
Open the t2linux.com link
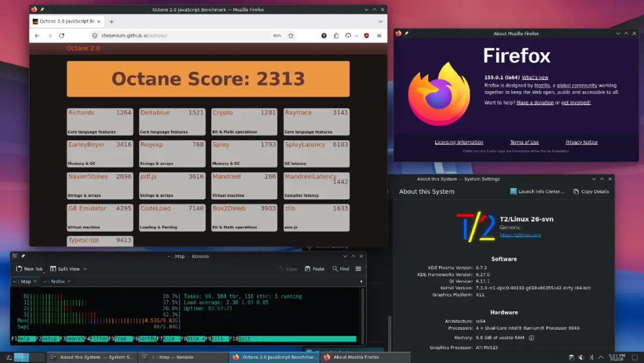(520, 235)
